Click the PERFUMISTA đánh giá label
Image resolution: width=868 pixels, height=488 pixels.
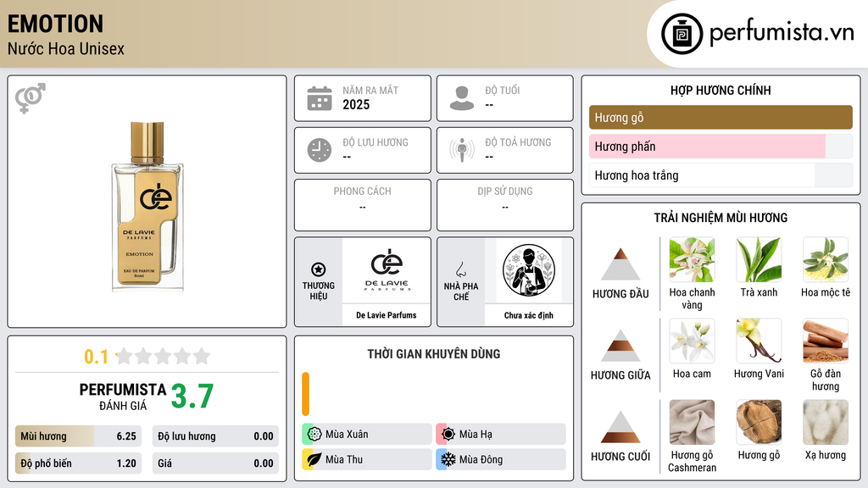click(123, 396)
